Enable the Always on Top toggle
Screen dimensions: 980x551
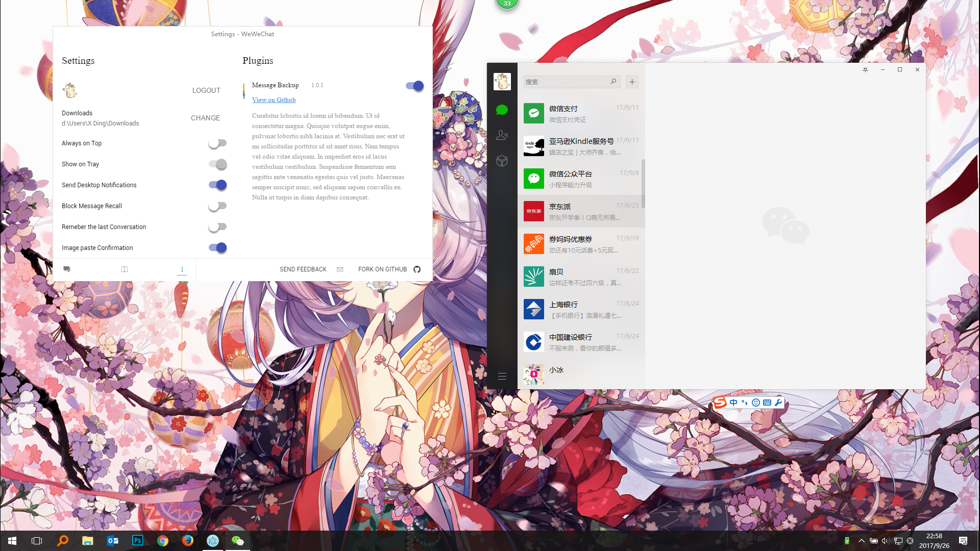(217, 143)
